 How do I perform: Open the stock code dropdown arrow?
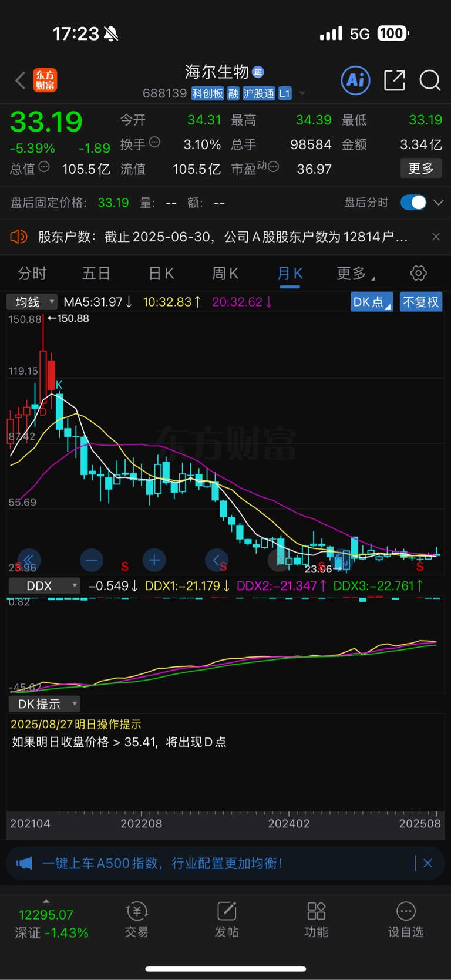tap(302, 93)
